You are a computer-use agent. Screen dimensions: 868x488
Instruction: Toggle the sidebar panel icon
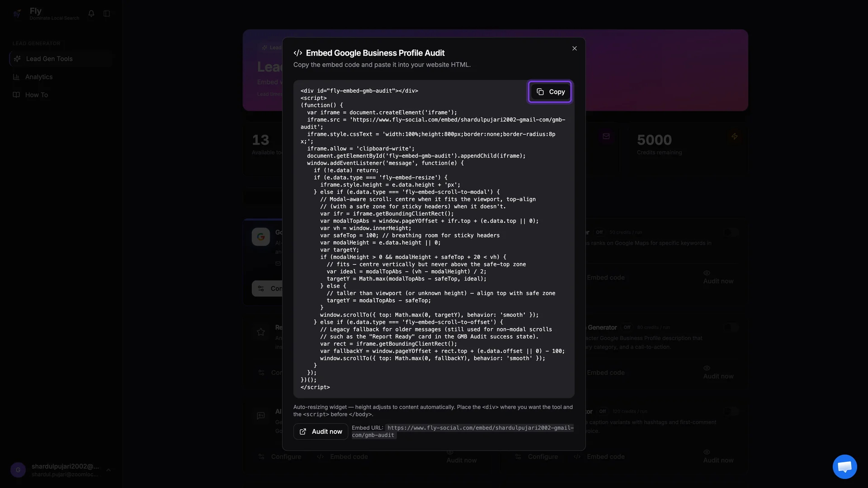107,14
